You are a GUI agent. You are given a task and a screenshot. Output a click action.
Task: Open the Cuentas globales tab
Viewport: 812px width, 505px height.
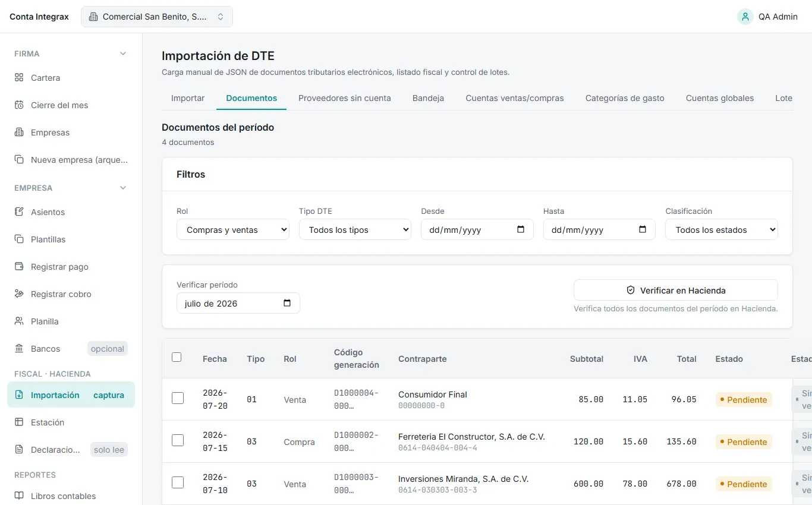720,98
